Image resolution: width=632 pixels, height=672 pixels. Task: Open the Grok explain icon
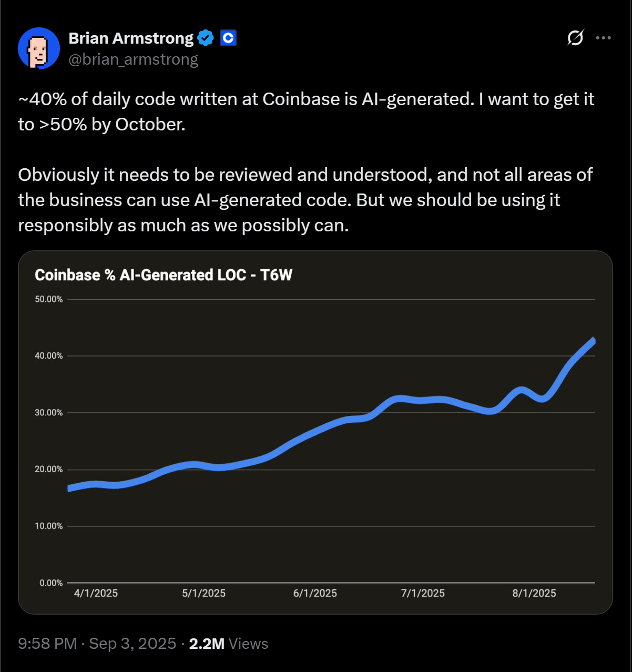pyautogui.click(x=575, y=38)
